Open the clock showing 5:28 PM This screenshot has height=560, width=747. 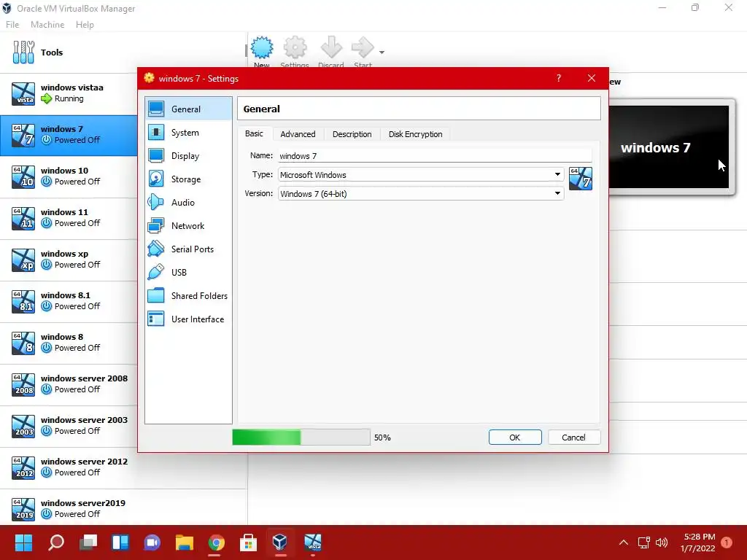point(698,542)
